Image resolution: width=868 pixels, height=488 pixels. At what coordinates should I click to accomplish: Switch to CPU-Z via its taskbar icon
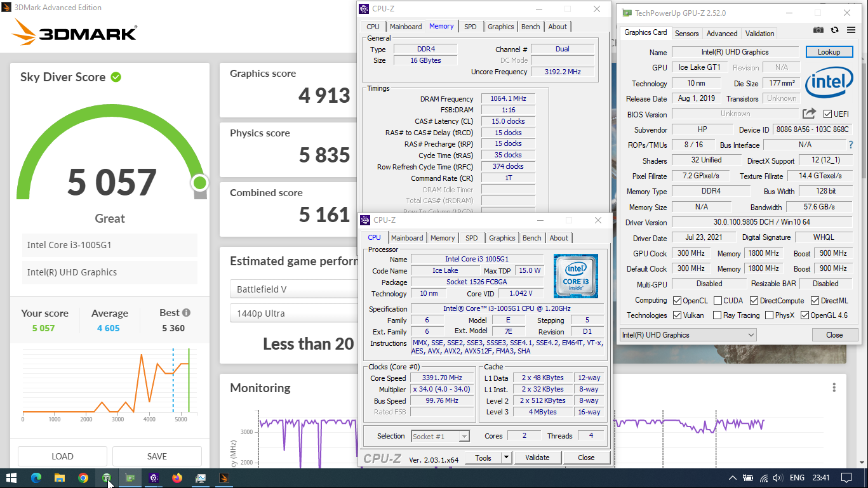tap(154, 478)
